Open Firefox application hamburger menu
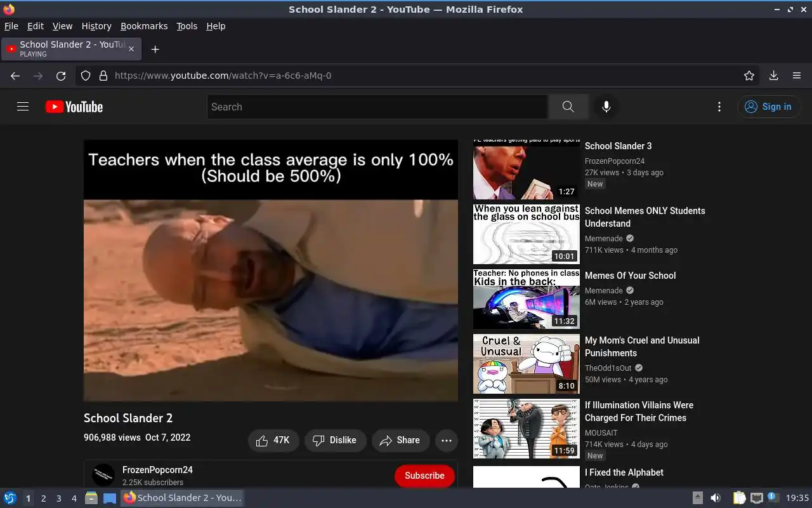The image size is (812, 508). (x=797, y=76)
